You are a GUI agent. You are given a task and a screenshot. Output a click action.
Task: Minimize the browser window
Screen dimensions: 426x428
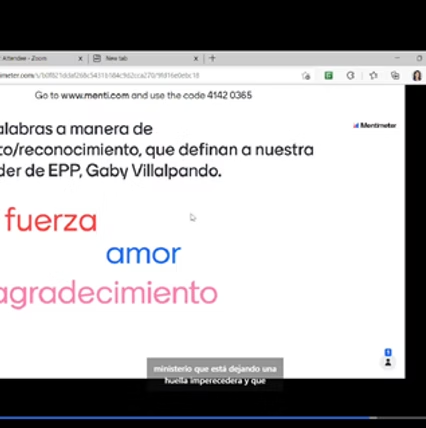[397, 58]
